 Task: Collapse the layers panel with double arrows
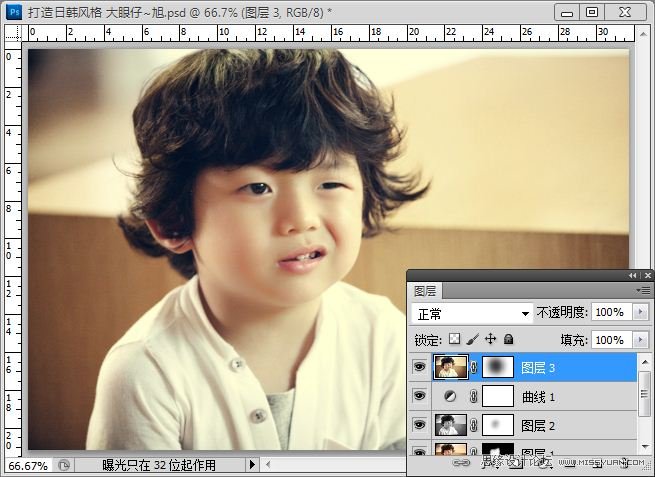pos(633,275)
